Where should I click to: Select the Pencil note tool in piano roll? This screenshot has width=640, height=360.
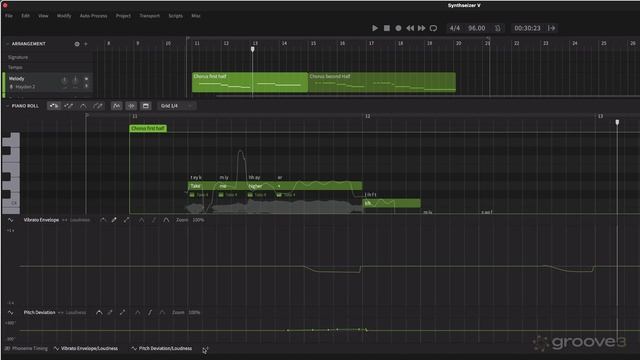coord(69,106)
